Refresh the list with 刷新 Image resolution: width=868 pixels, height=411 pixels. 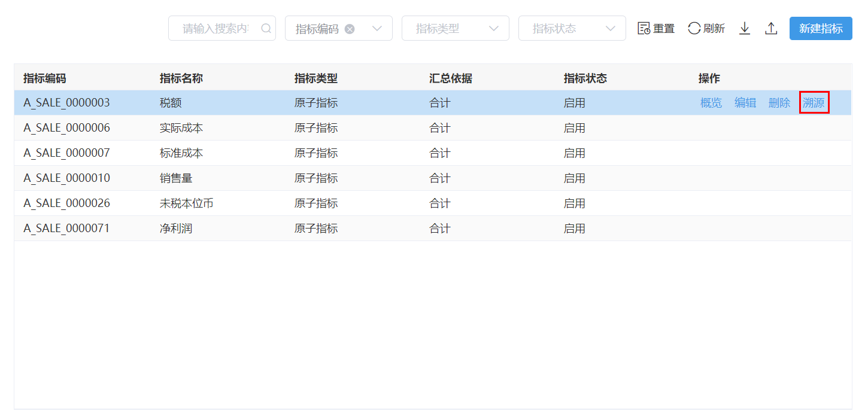(x=706, y=28)
